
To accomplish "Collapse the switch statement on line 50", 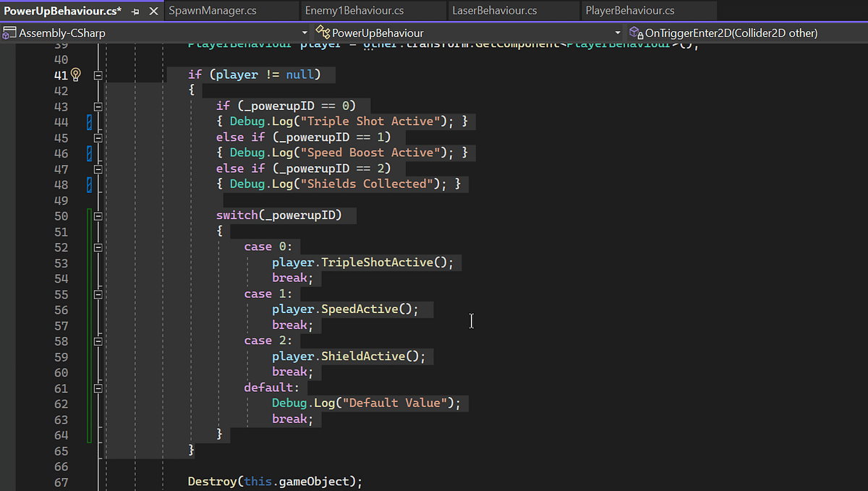I will click(x=98, y=215).
